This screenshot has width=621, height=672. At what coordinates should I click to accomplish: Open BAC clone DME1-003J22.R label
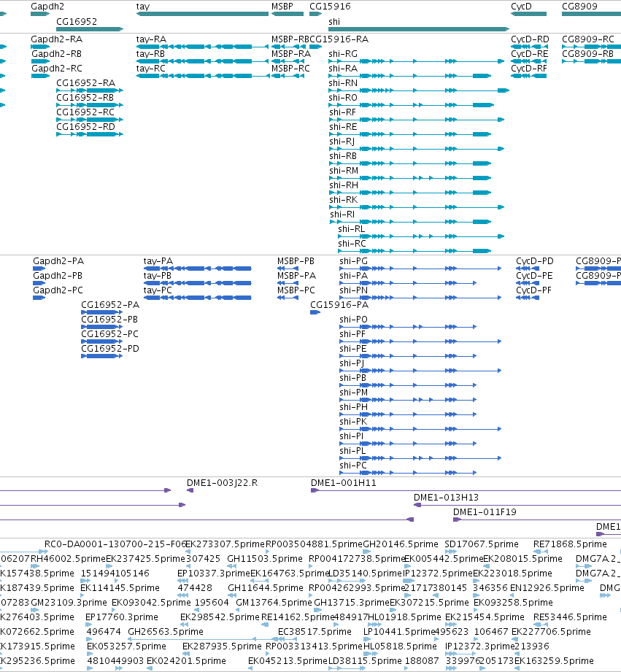coord(222,483)
